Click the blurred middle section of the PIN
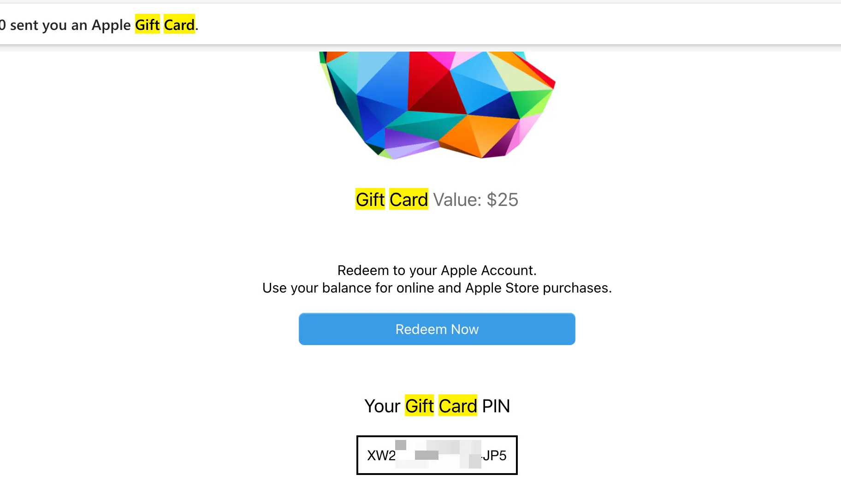This screenshot has width=841, height=504. 438,454
